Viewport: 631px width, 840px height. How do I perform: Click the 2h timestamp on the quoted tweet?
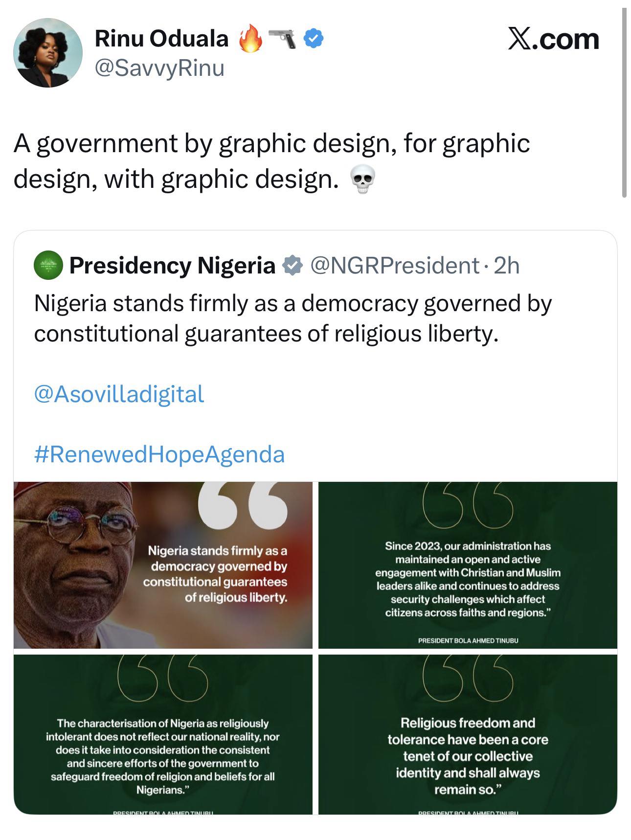pos(507,266)
